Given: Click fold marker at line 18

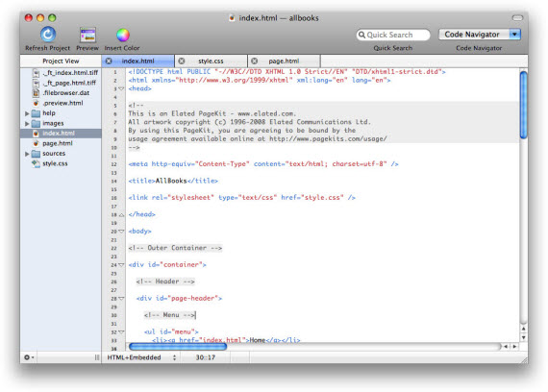Looking at the screenshot, I should point(121,215).
